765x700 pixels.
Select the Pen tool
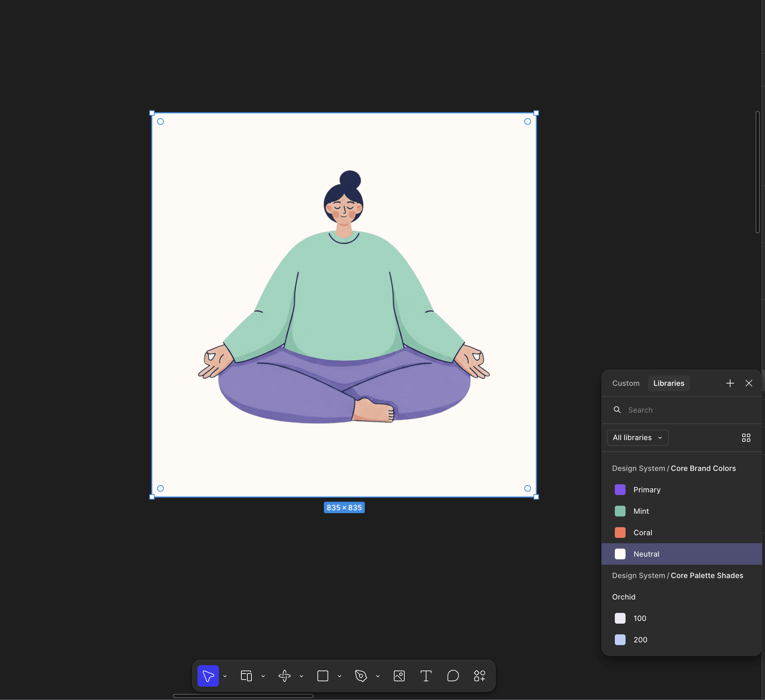pyautogui.click(x=361, y=676)
